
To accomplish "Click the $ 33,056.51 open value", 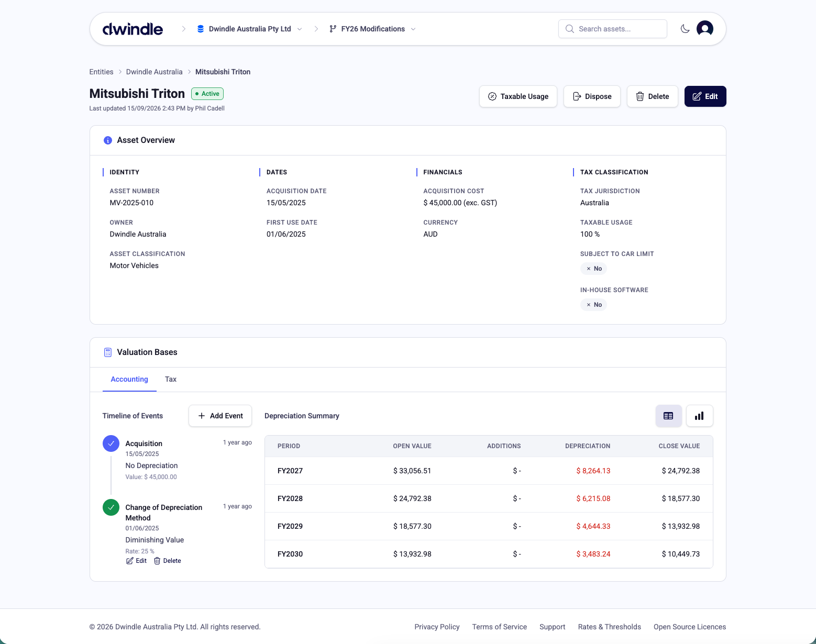I will 412,471.
